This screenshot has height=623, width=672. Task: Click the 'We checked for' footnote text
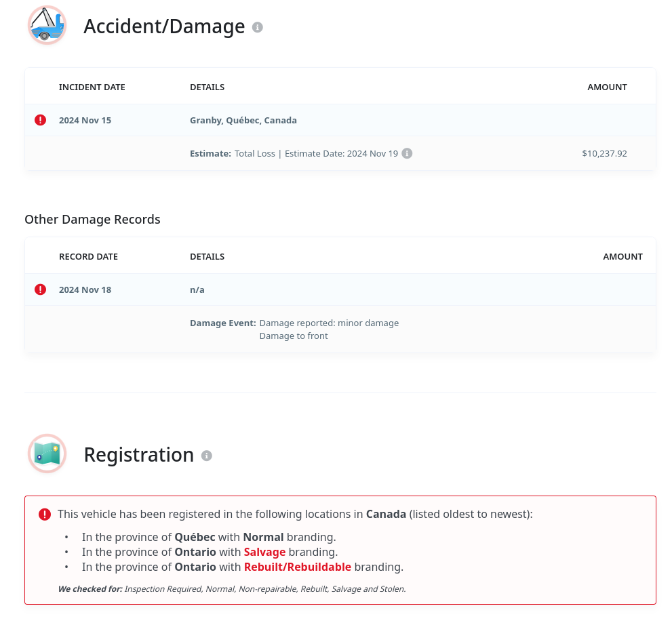231,589
